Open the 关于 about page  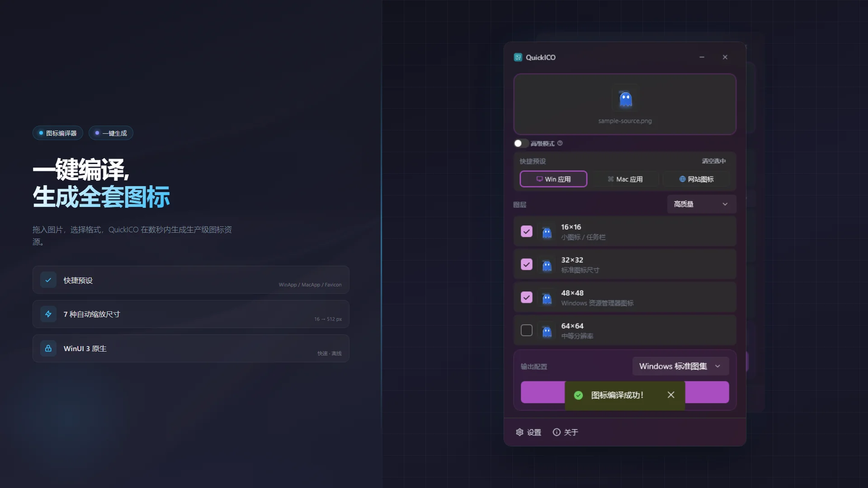pyautogui.click(x=566, y=432)
